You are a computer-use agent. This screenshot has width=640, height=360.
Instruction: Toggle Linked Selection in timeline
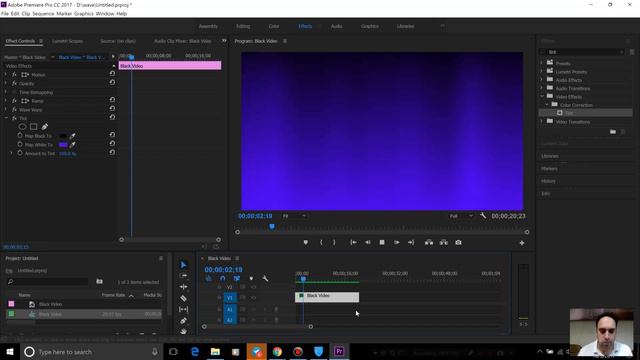[236, 278]
